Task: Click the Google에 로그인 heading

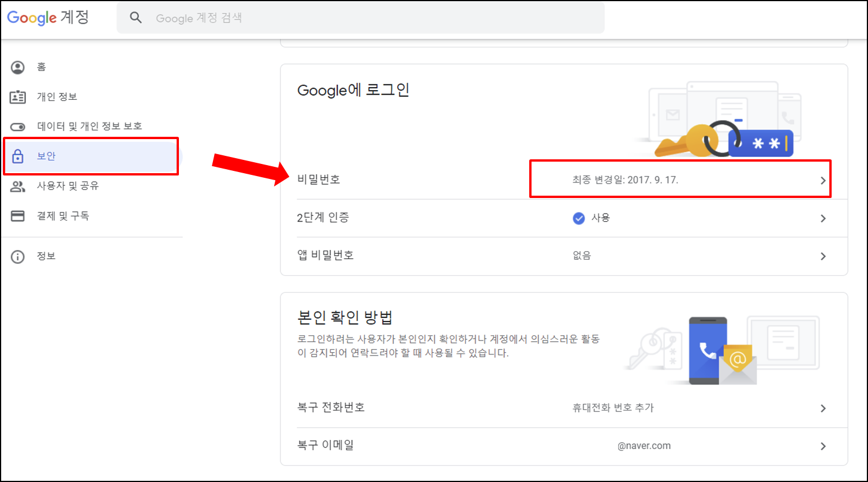Action: click(x=353, y=90)
